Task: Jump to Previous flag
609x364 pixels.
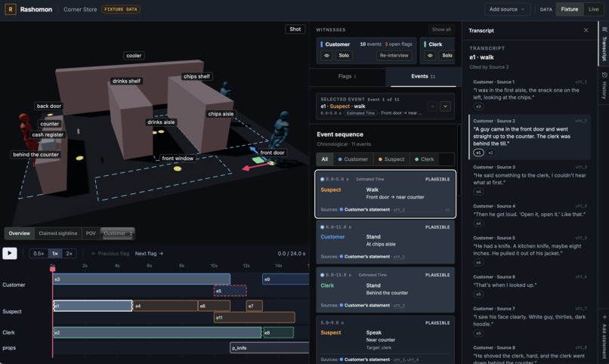Action: coord(110,254)
